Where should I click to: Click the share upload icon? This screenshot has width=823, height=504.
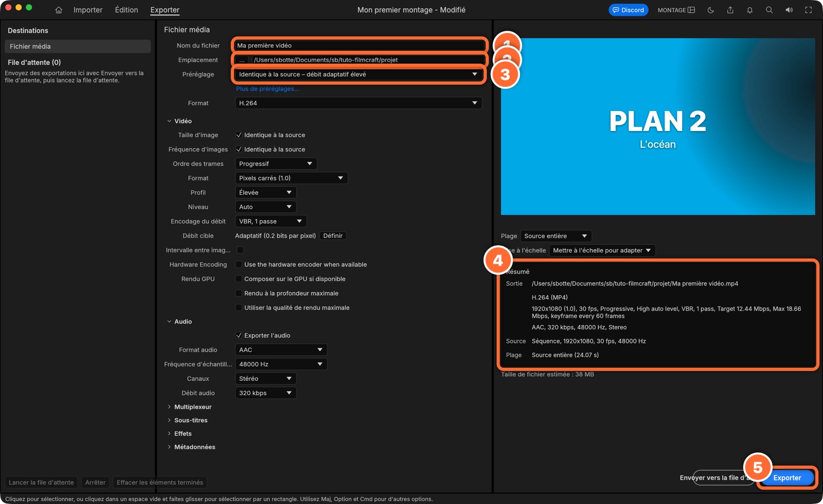click(730, 10)
